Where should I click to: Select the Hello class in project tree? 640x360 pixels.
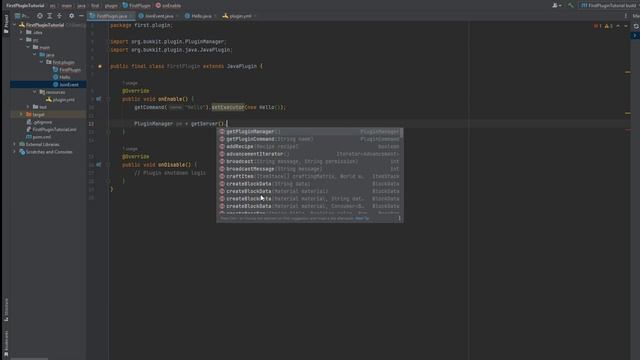pos(62,77)
